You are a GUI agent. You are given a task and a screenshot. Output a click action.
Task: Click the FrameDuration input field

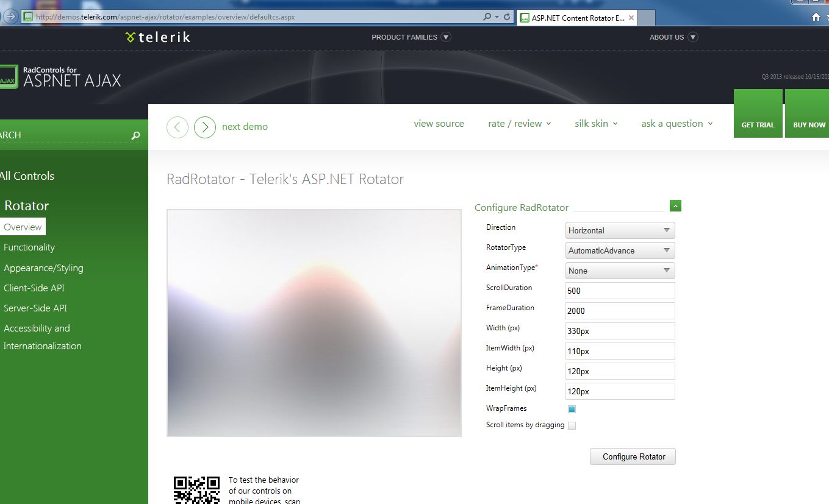(620, 311)
